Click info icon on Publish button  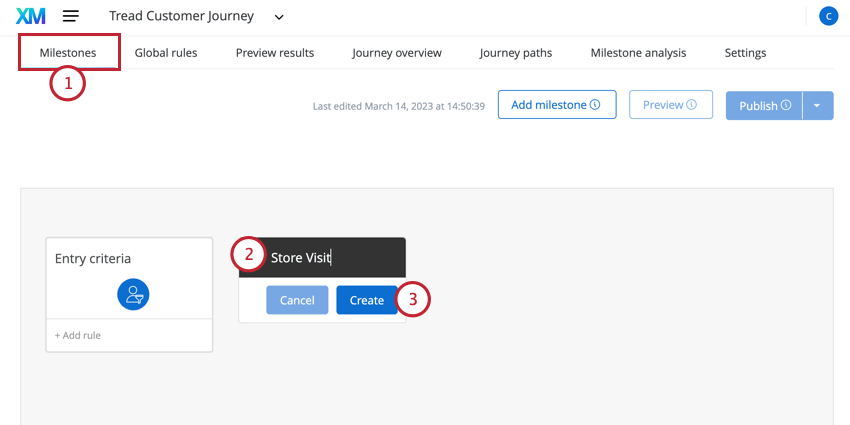coord(786,105)
